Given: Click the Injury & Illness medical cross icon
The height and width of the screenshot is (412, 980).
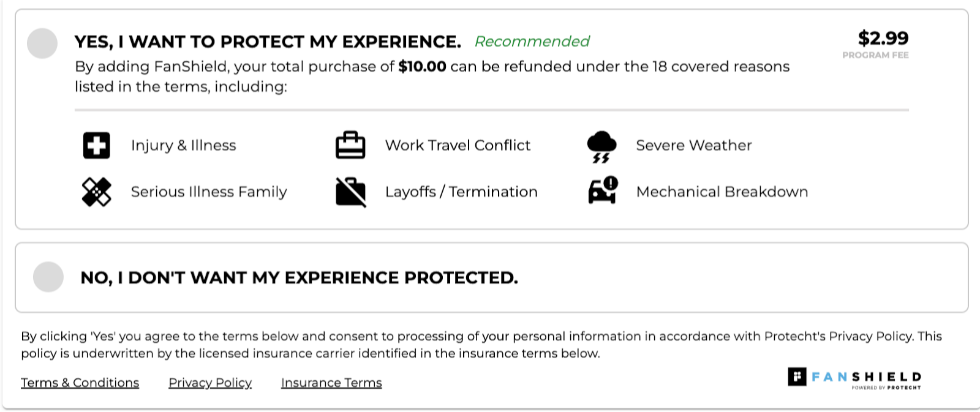Looking at the screenshot, I should click(96, 146).
